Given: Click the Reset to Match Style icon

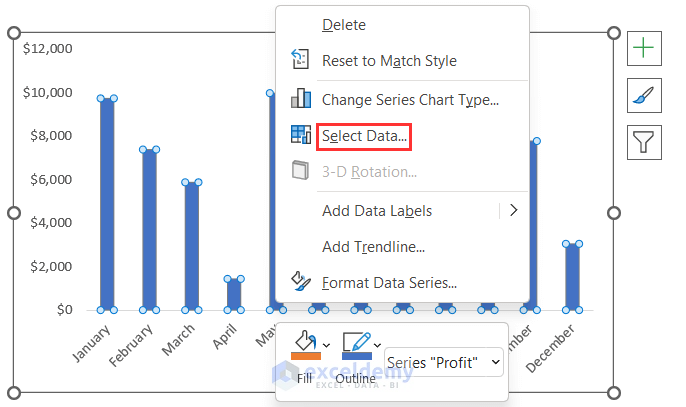Looking at the screenshot, I should coord(300,61).
